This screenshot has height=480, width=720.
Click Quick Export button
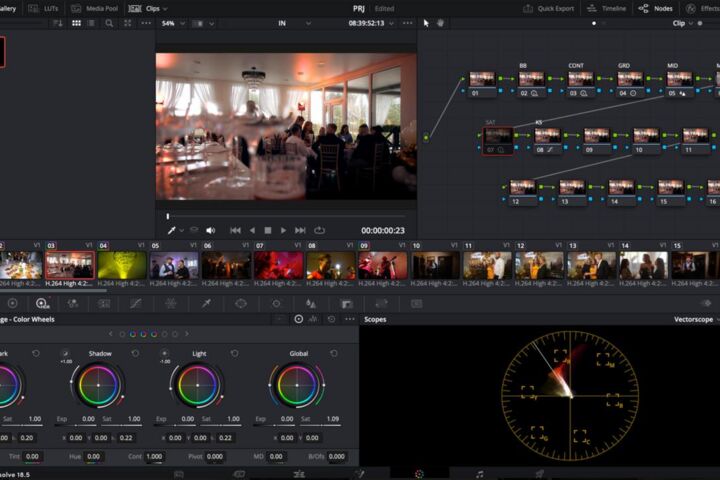click(x=549, y=8)
